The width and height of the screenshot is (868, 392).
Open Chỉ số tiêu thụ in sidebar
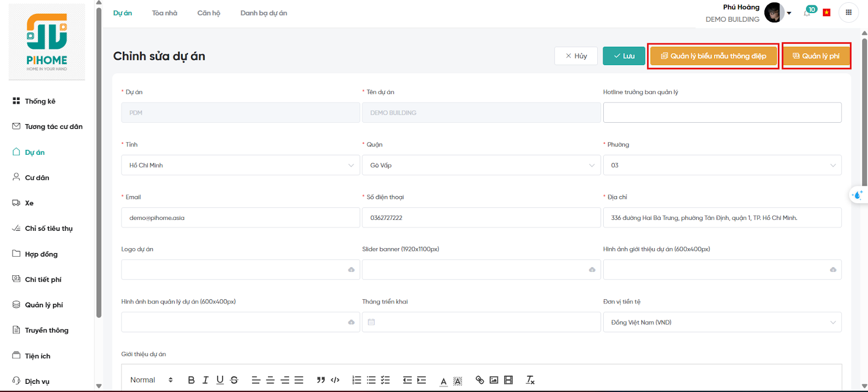tap(48, 229)
